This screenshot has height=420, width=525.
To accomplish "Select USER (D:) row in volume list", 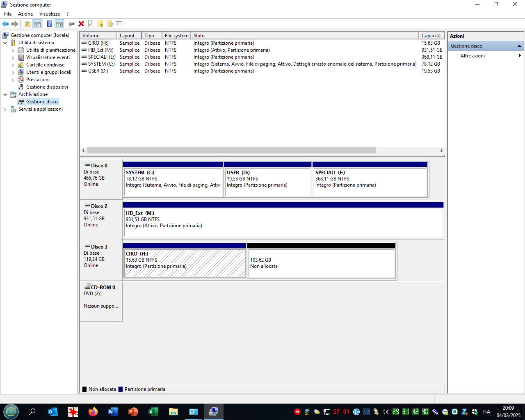I will tap(262, 71).
